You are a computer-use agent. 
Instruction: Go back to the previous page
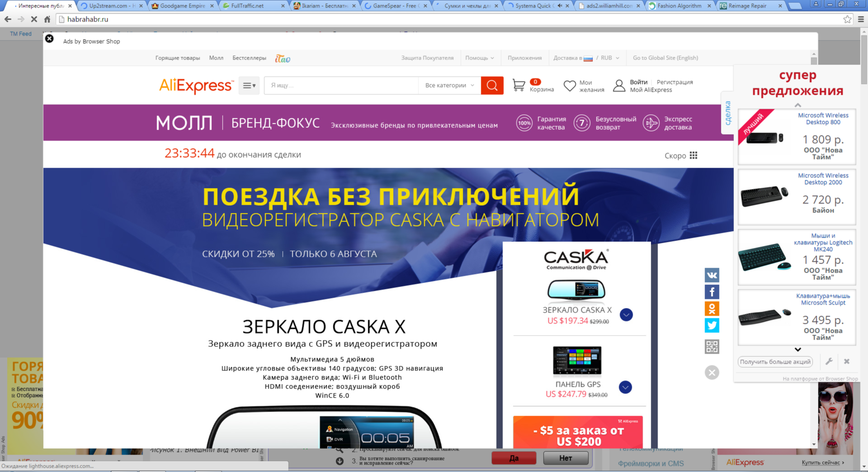(8, 19)
